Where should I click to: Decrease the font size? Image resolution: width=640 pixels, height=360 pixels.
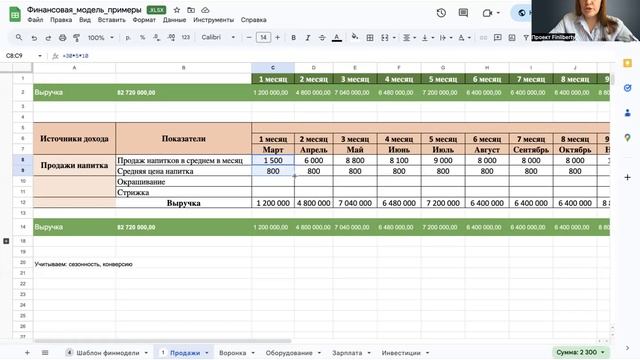(249, 38)
